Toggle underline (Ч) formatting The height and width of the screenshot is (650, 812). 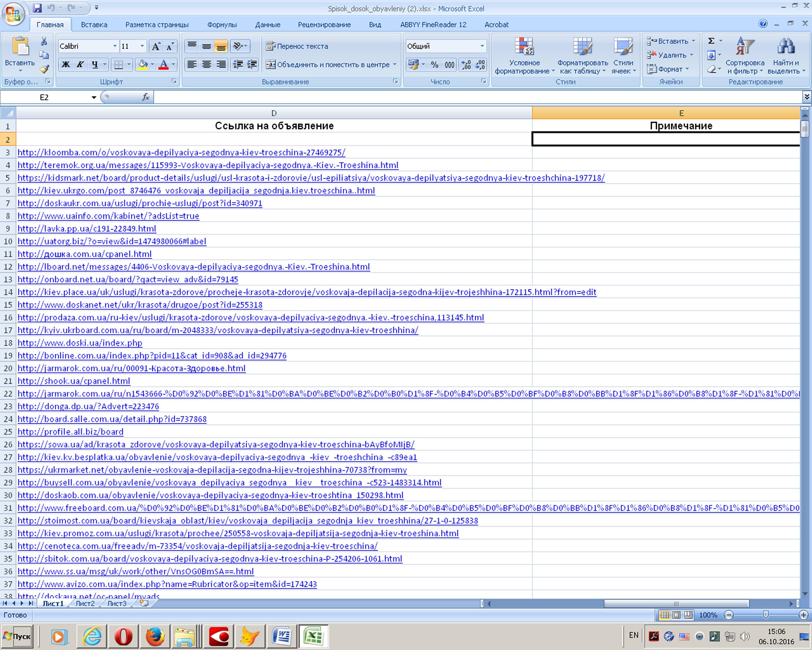click(x=95, y=64)
